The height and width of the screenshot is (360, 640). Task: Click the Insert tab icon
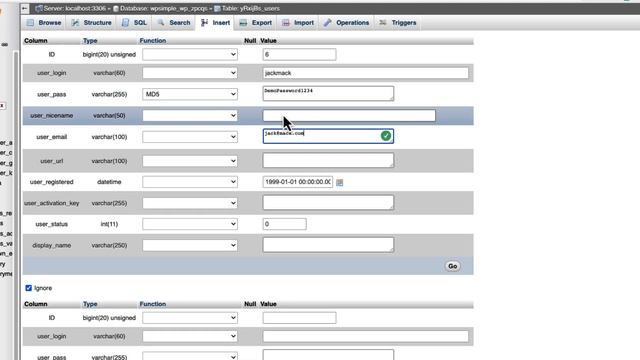point(204,23)
